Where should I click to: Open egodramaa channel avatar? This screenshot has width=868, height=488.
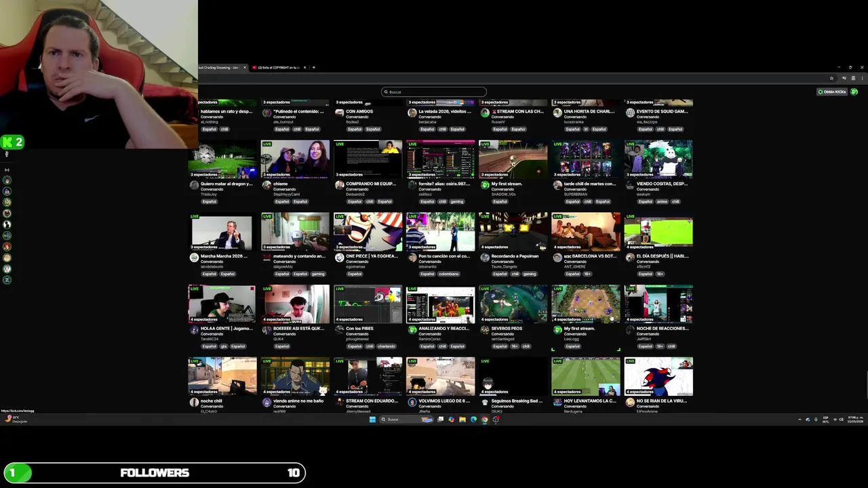coord(339,258)
